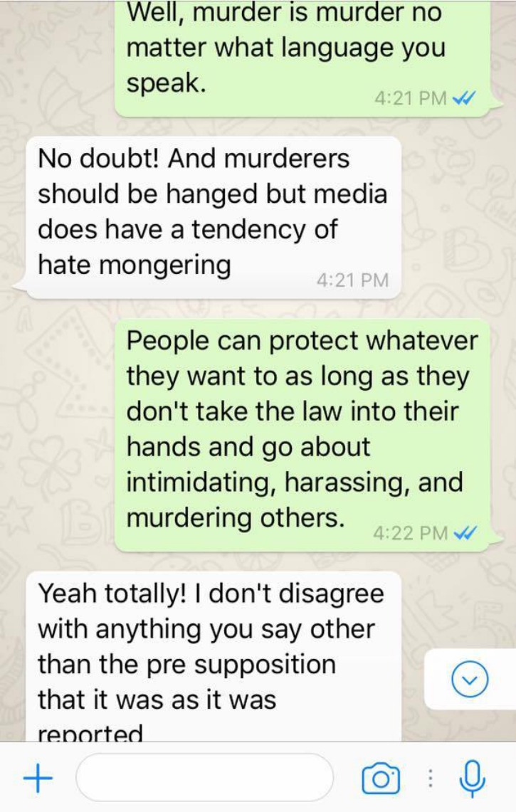516x812 pixels.
Task: Click the message text input field
Action: pyautogui.click(x=205, y=777)
